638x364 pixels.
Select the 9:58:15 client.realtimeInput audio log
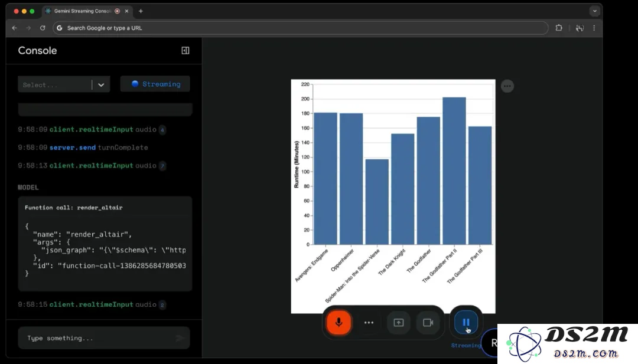(92, 304)
